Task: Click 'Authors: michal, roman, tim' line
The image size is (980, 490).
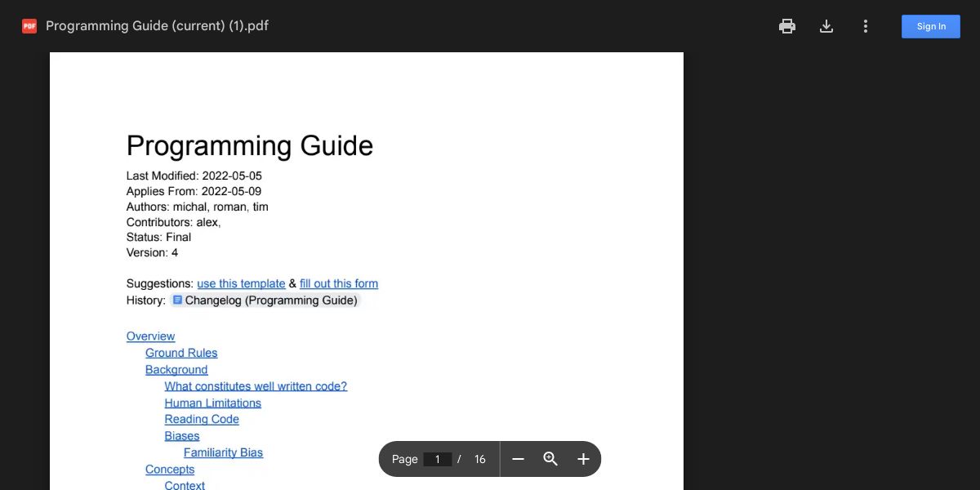Action: [198, 207]
